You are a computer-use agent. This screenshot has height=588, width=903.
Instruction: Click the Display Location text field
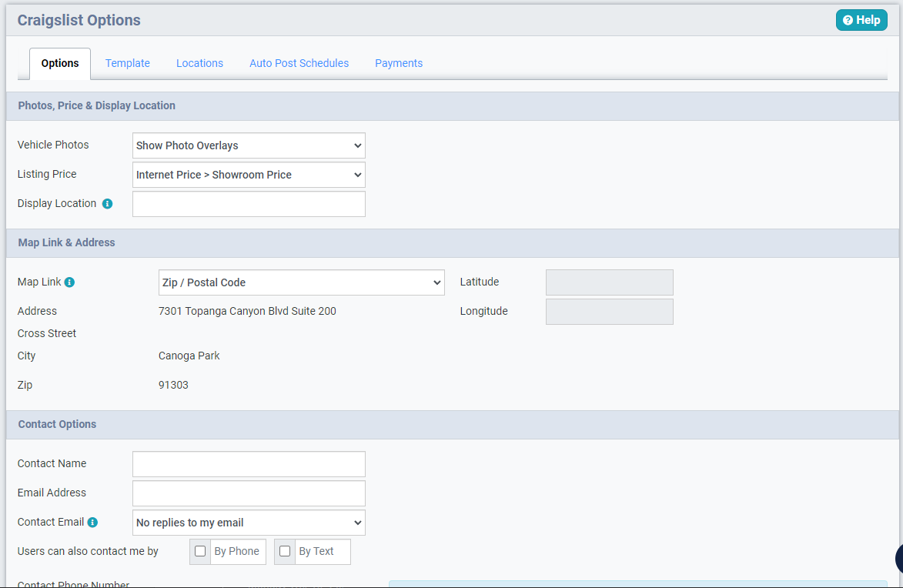248,203
